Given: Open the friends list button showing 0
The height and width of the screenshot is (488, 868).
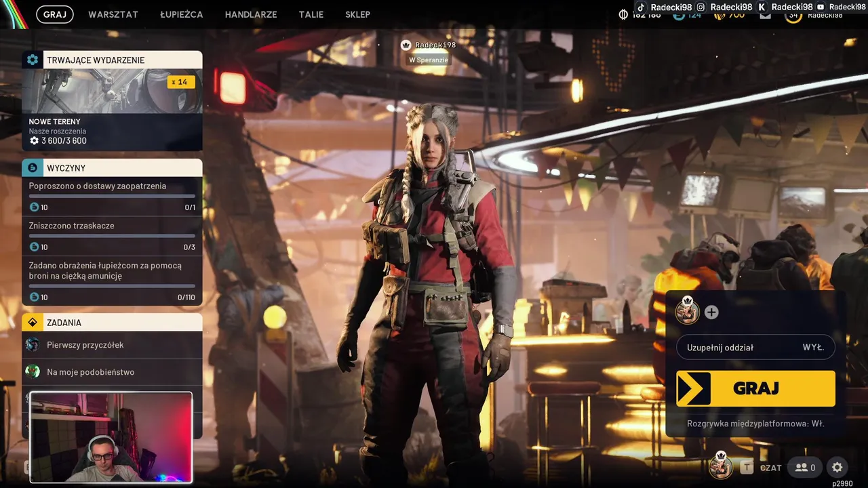Looking at the screenshot, I should pos(805,467).
